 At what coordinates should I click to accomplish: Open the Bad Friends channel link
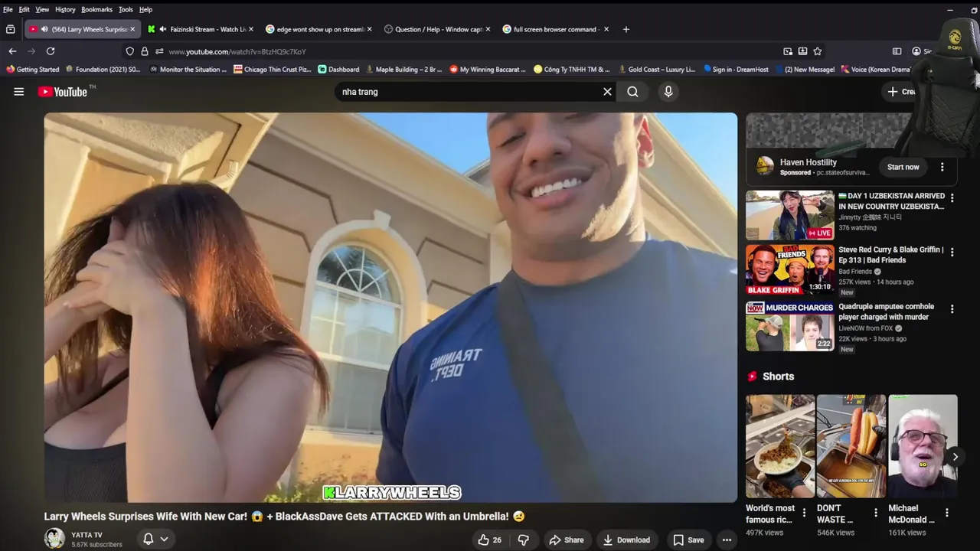[855, 272]
